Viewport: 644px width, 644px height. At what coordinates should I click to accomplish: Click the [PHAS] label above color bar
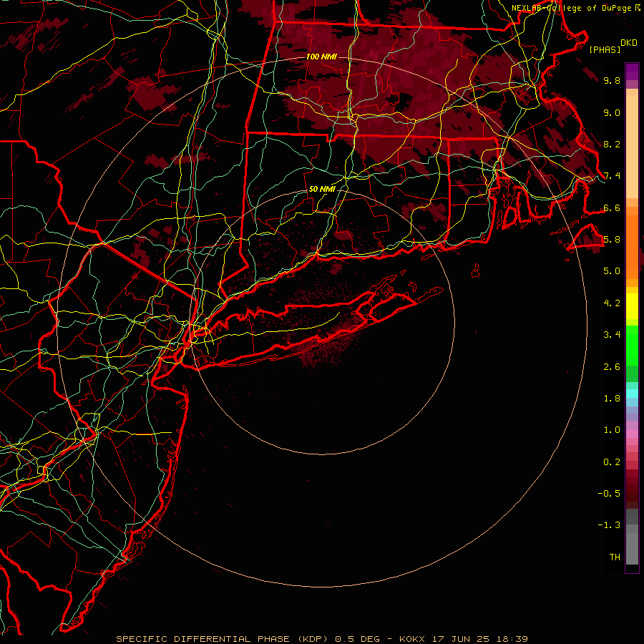coord(605,49)
